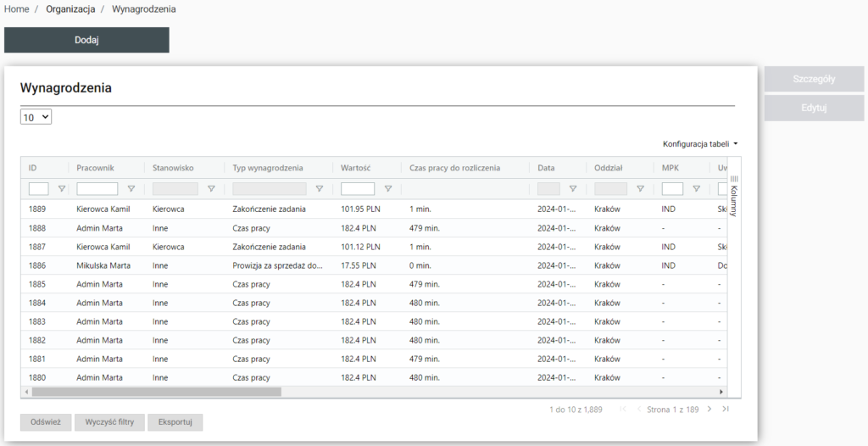Expand the Kolumny side panel
Screen dimensions: 868x446
point(734,196)
